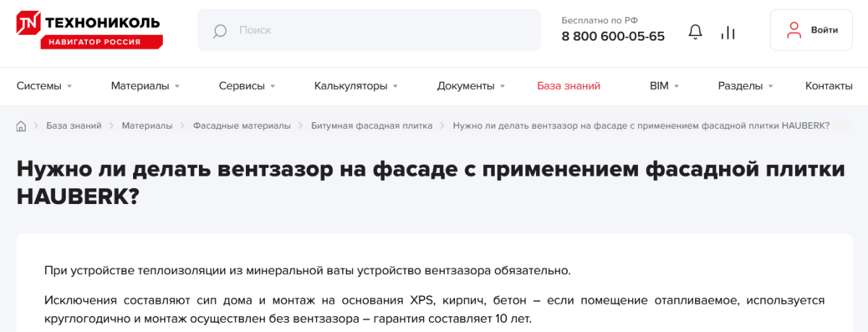Open База знаний in main navigation
The image size is (868, 332).
pyautogui.click(x=569, y=85)
